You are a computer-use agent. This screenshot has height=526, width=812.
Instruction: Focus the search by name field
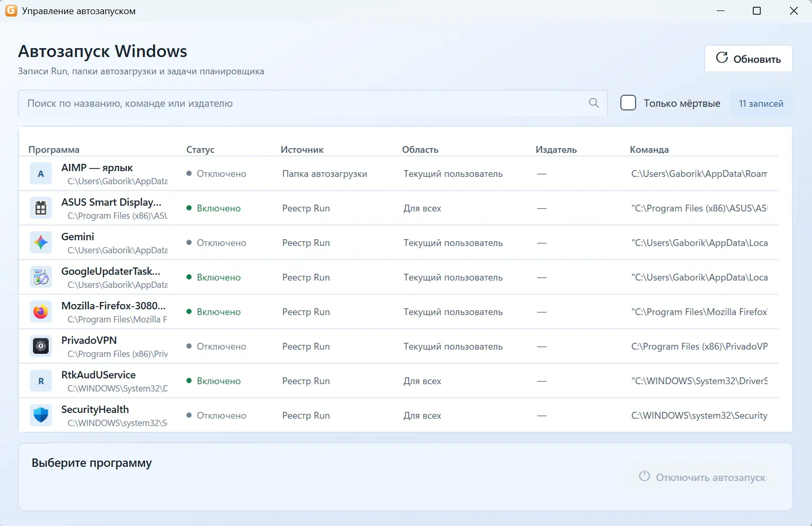(313, 103)
